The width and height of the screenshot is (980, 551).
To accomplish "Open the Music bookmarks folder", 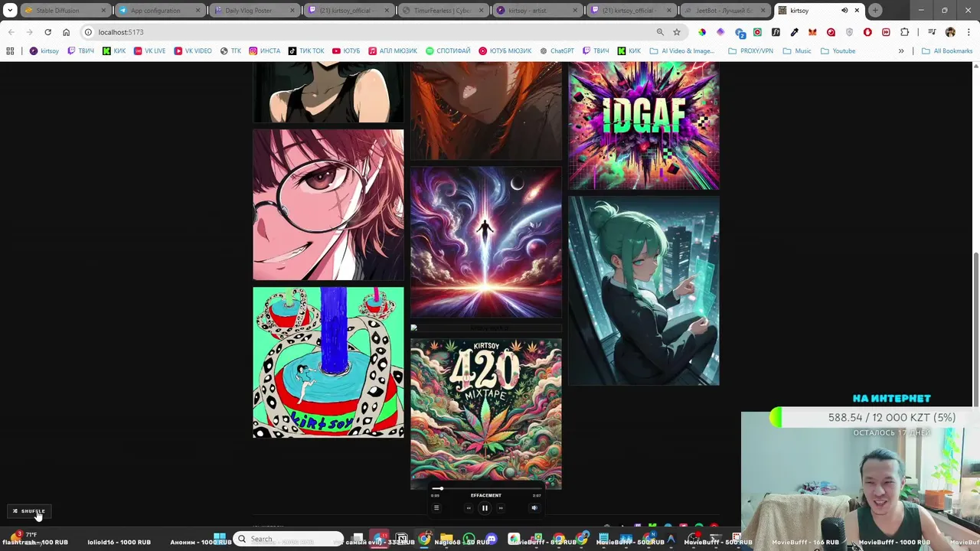I will coord(797,51).
